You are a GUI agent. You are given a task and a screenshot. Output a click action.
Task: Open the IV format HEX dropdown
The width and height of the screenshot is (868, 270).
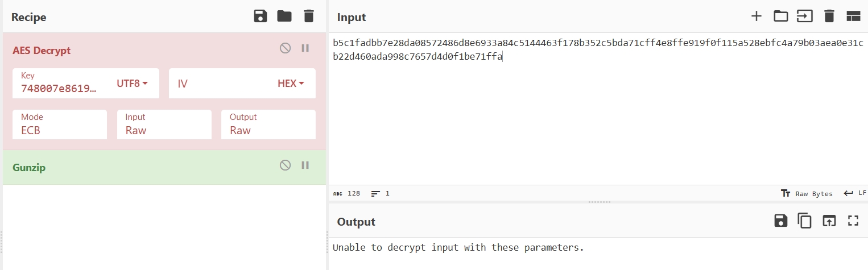(x=291, y=83)
